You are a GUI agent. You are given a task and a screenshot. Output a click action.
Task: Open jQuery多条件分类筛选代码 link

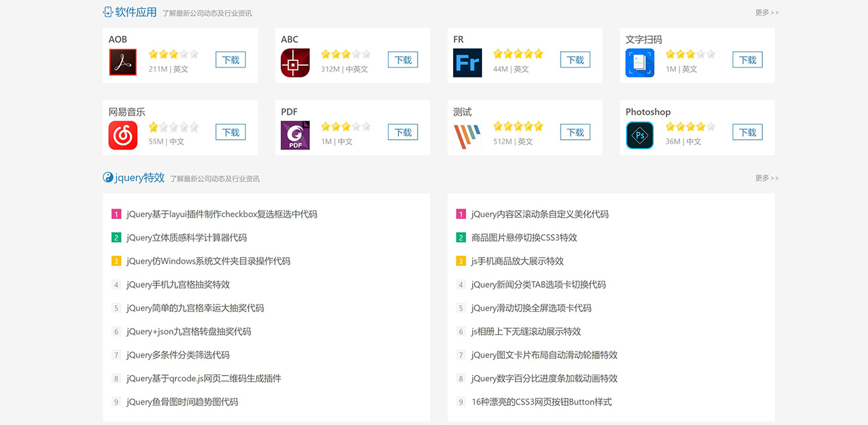click(178, 355)
